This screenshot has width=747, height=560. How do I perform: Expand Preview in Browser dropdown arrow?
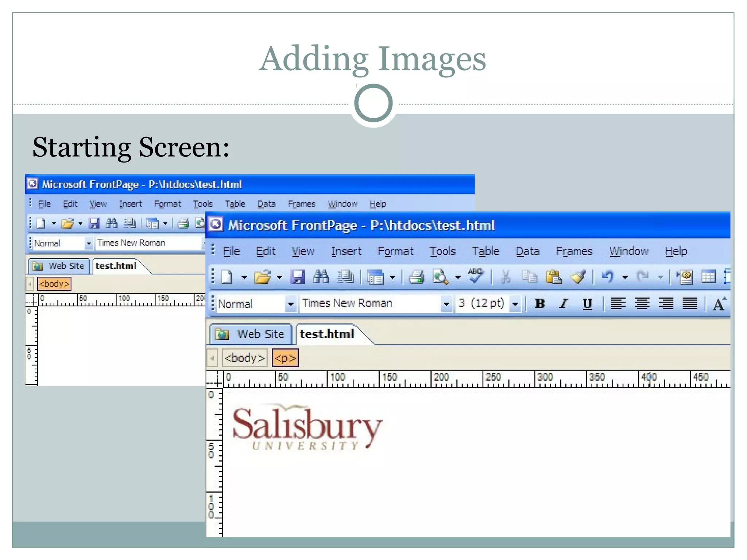(x=458, y=277)
